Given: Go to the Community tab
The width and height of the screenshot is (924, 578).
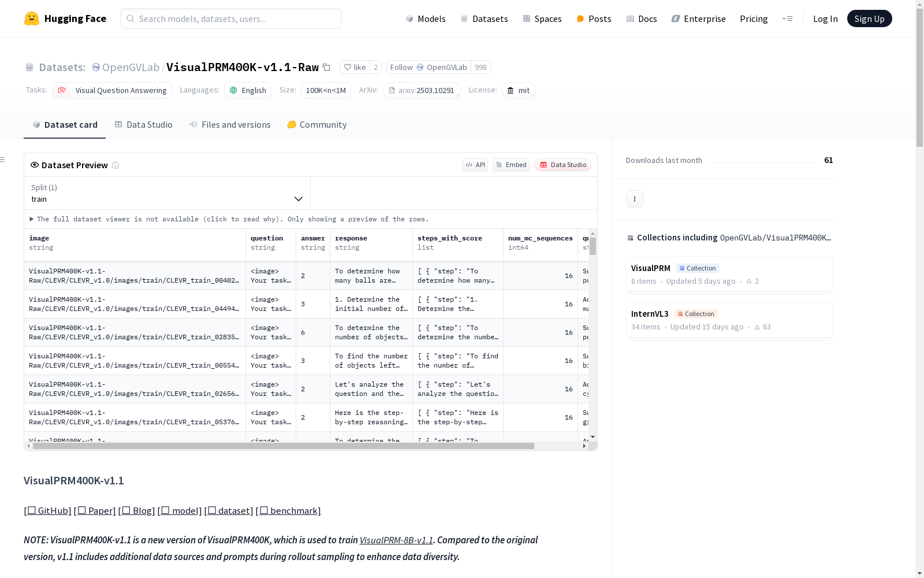Looking at the screenshot, I should click(317, 125).
